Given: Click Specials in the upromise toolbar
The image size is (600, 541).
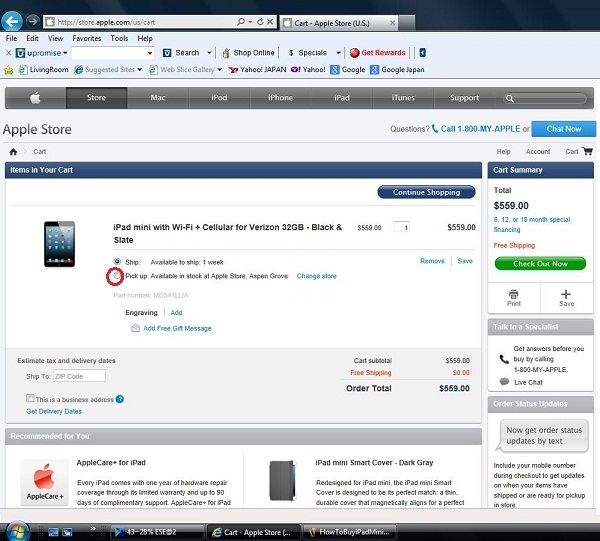Looking at the screenshot, I should point(308,53).
